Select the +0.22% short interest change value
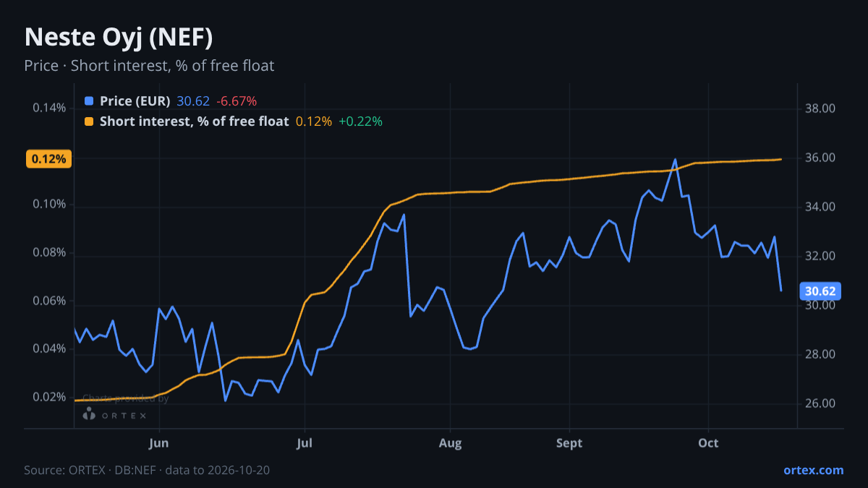This screenshot has width=868, height=488. [x=360, y=121]
